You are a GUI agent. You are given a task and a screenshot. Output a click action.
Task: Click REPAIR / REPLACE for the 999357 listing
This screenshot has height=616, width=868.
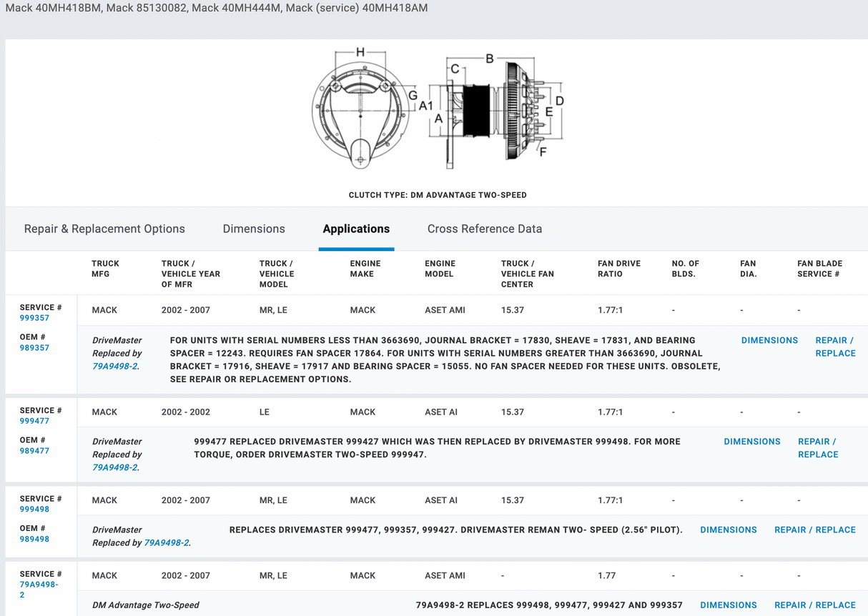tap(834, 347)
